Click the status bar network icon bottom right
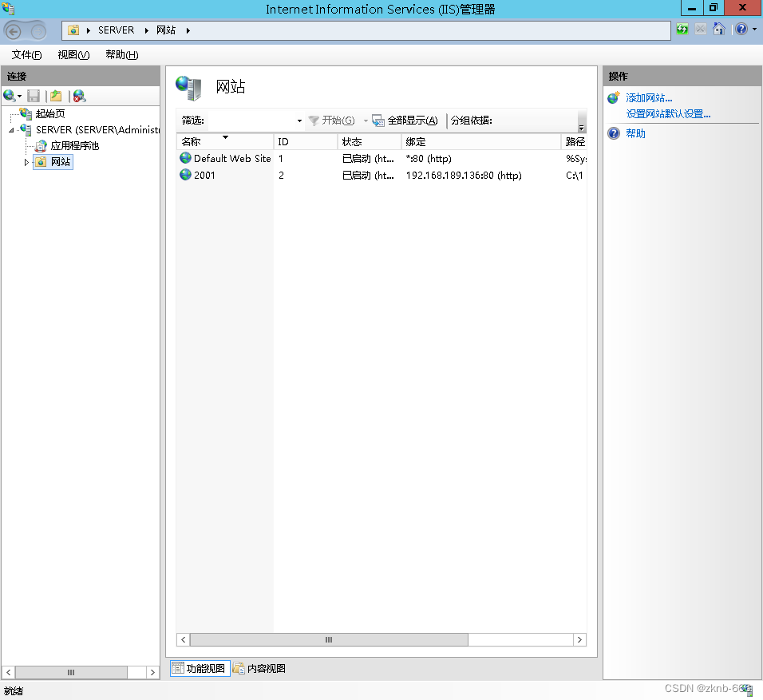 click(747, 689)
